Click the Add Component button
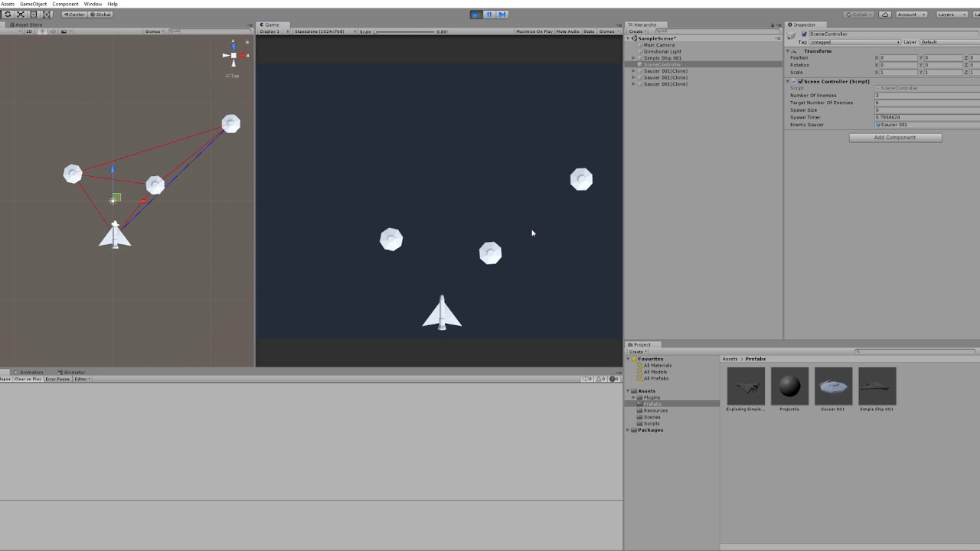 [895, 137]
